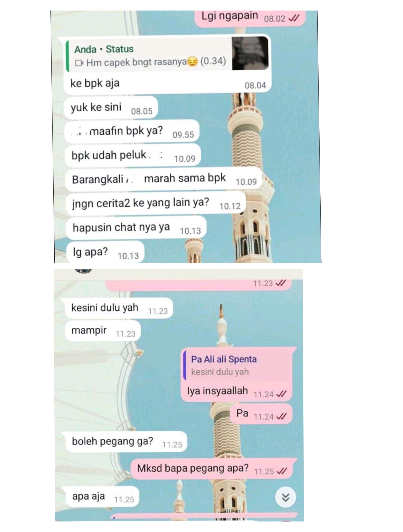Select the 'lg apa?' message bubble
Screen dimensions: 403x532
click(105, 252)
